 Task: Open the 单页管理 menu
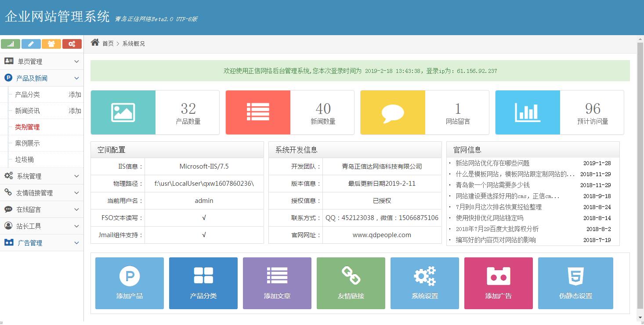(x=42, y=61)
